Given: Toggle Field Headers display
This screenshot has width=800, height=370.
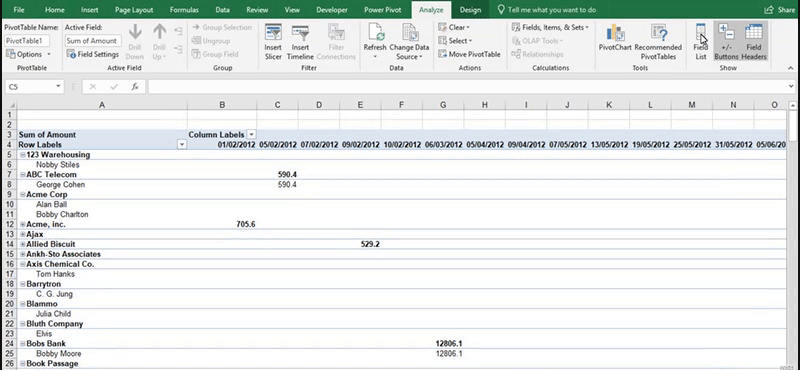Looking at the screenshot, I should point(754,42).
